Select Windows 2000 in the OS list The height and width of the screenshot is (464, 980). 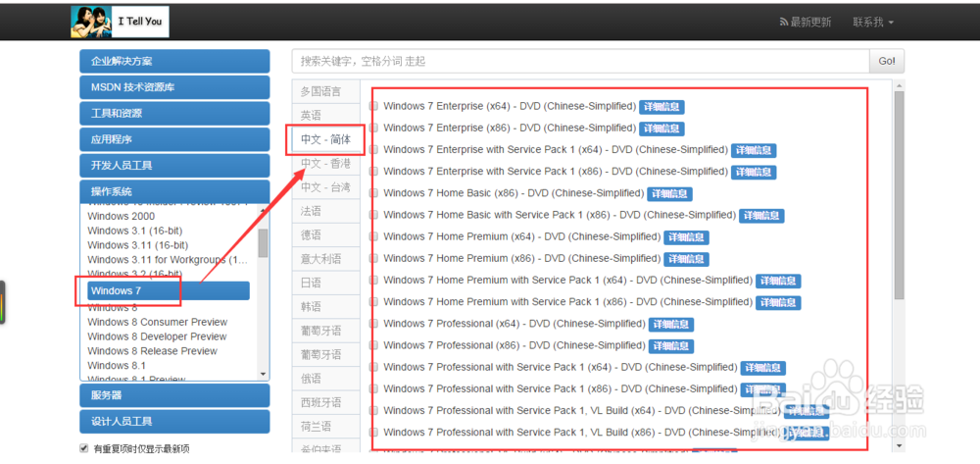point(122,217)
